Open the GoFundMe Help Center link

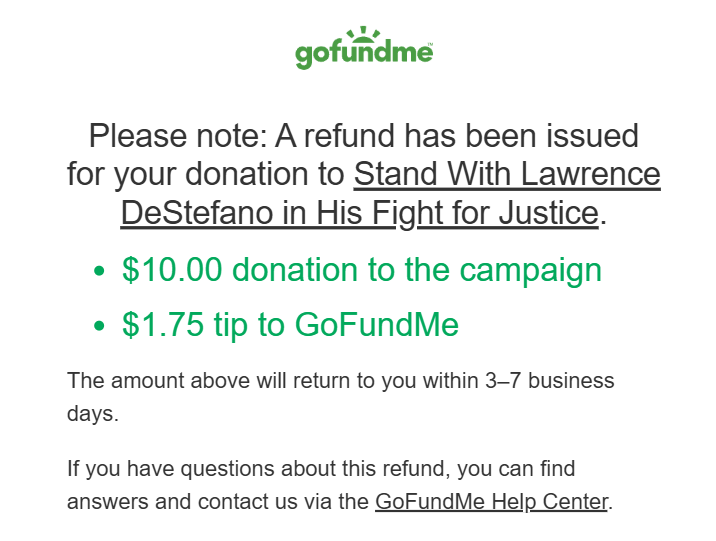(x=491, y=501)
